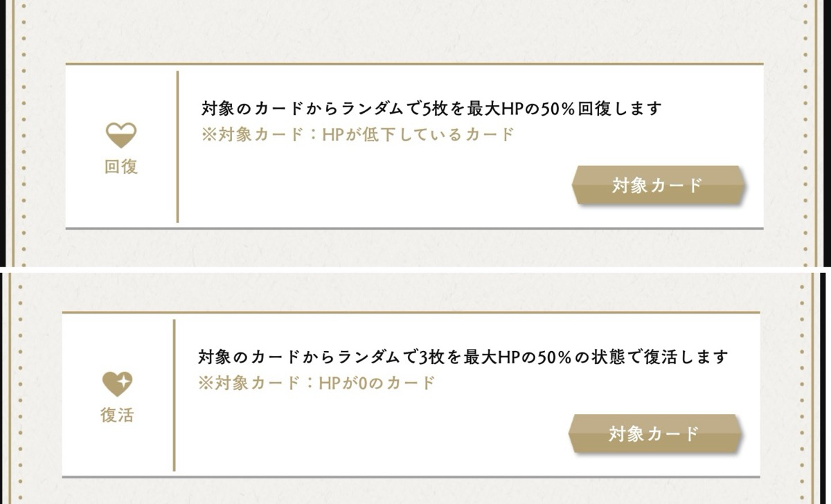
Task: Click the gold vertical divider beside 復活
Action: pyautogui.click(x=174, y=395)
